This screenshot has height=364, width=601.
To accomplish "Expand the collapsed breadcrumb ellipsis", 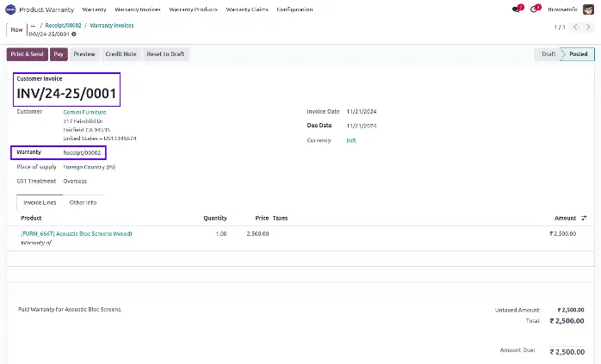I will (x=33, y=26).
